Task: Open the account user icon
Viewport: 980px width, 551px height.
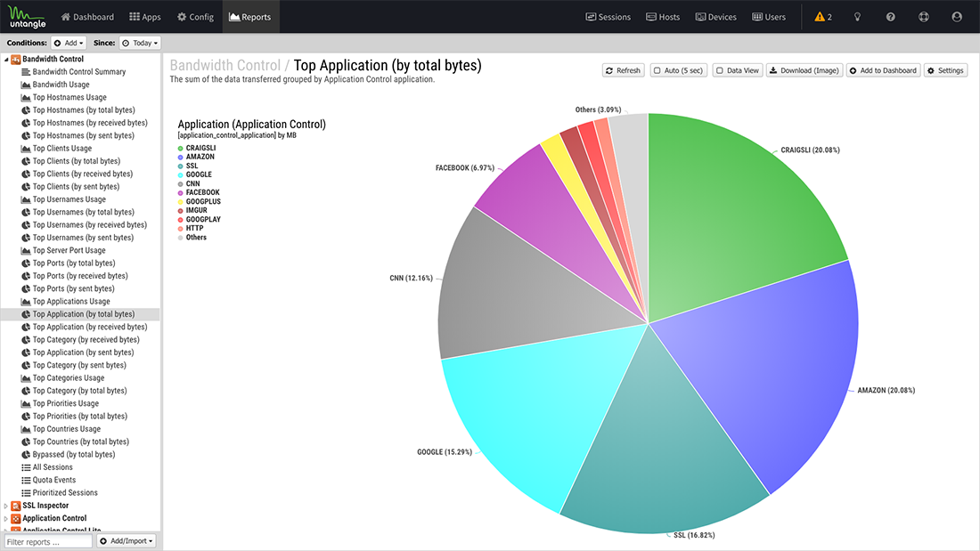Action: 957,17
